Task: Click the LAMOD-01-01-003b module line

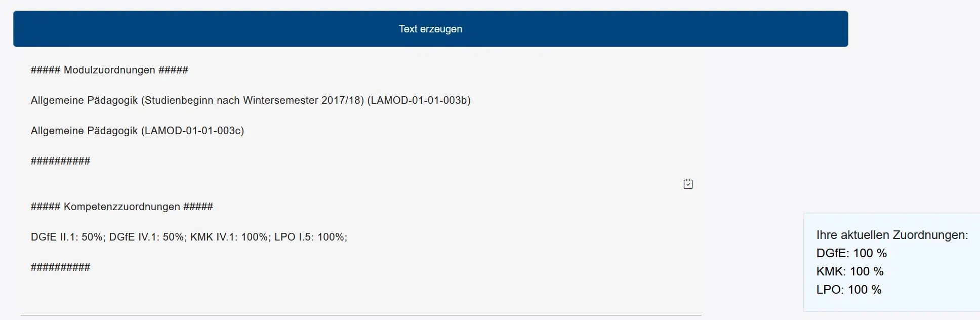Action: (251, 100)
